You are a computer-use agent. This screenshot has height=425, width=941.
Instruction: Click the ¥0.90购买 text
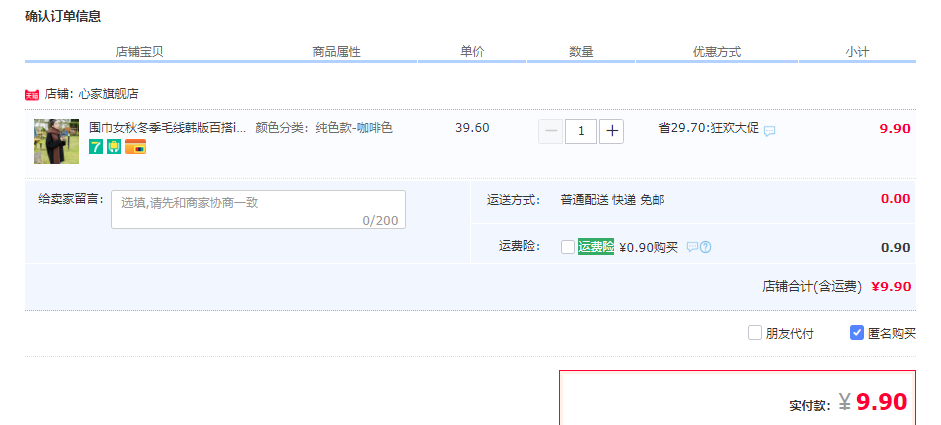648,247
